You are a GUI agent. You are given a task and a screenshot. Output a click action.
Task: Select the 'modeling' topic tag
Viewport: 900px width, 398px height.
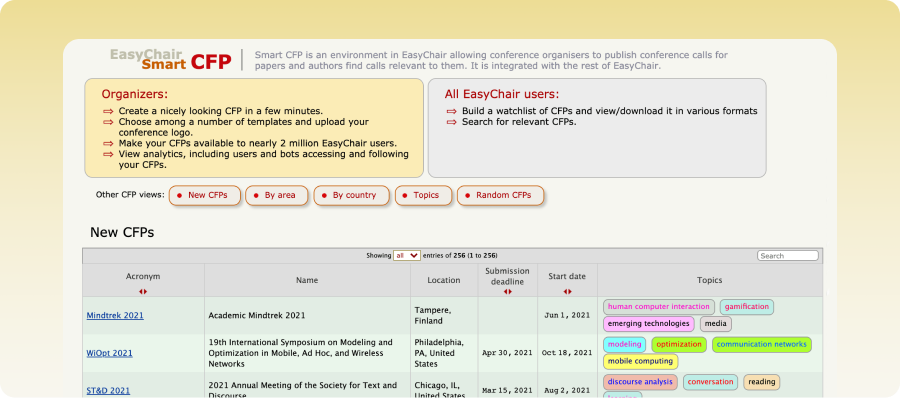[624, 345]
